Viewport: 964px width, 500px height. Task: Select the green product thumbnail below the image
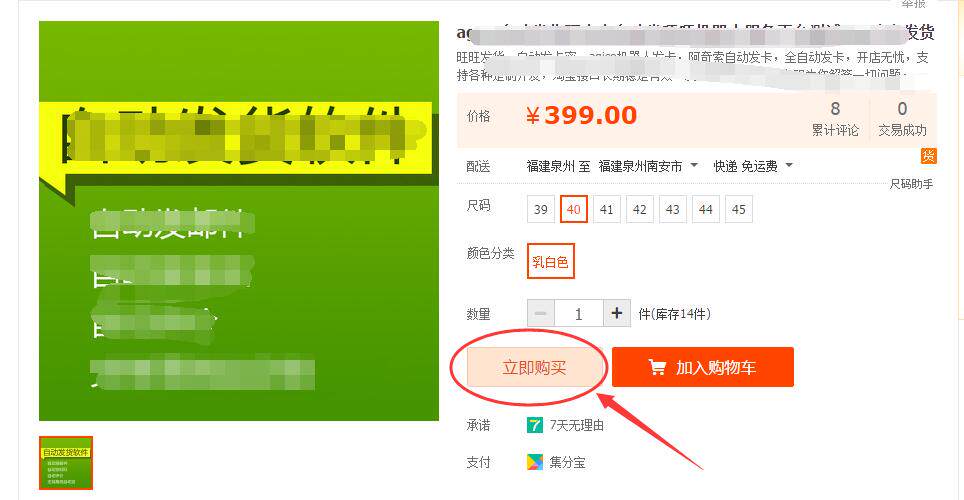pyautogui.click(x=66, y=463)
